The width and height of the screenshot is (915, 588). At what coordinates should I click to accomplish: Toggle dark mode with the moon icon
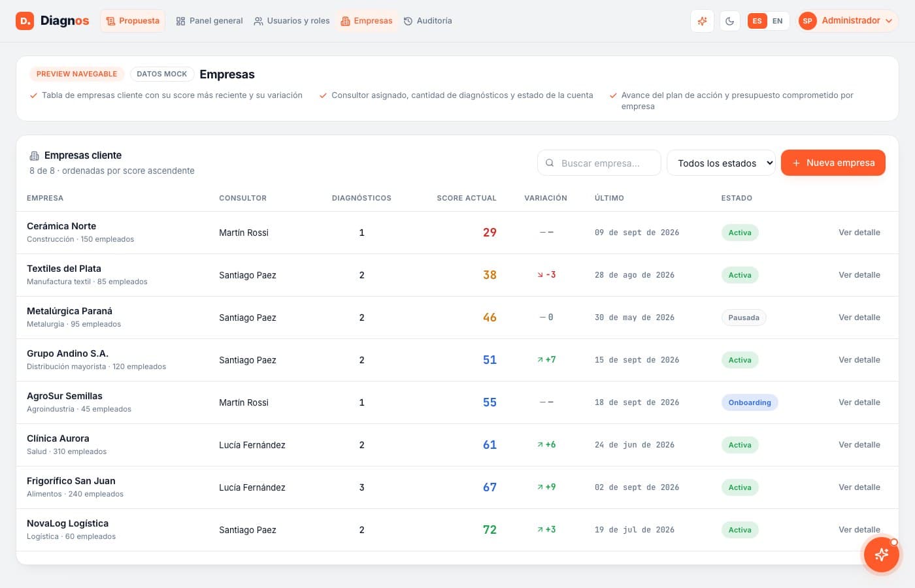tap(729, 21)
